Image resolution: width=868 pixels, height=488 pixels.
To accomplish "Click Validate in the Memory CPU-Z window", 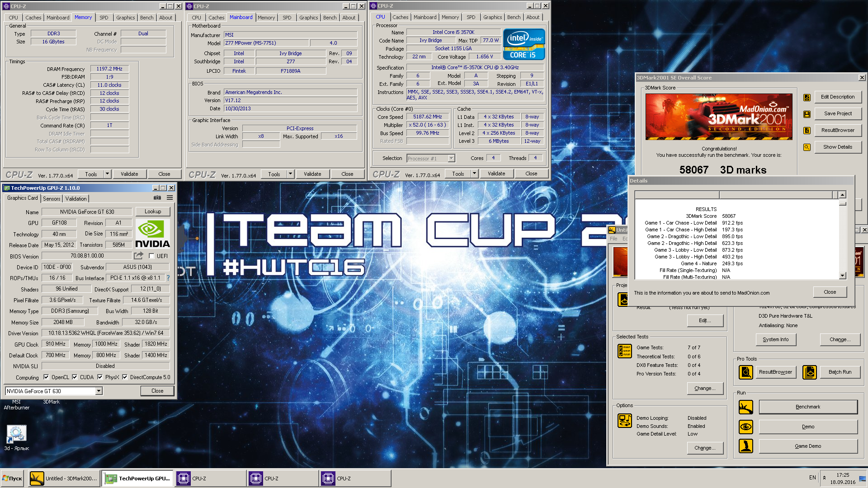I will pos(129,174).
